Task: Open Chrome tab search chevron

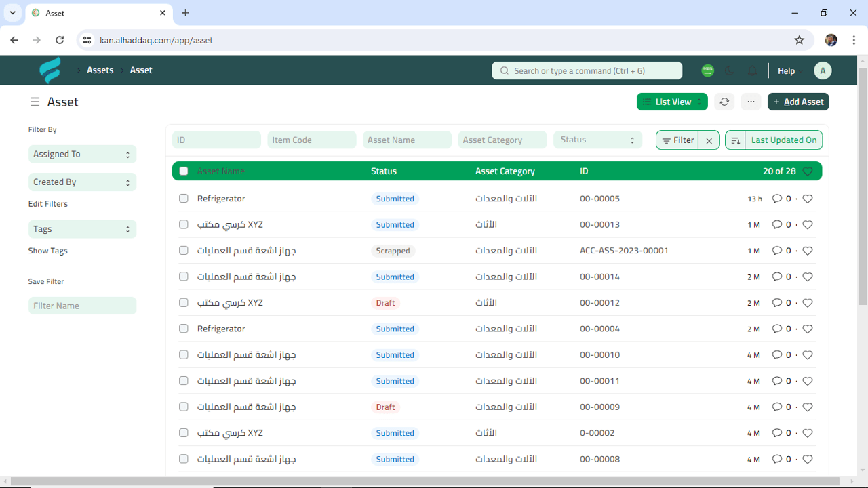Action: click(x=12, y=13)
